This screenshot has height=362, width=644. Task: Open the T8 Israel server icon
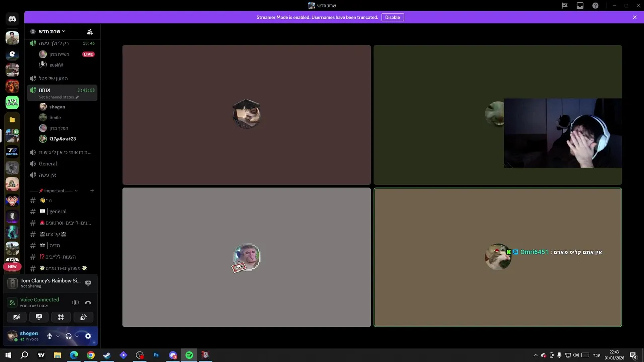(x=12, y=151)
